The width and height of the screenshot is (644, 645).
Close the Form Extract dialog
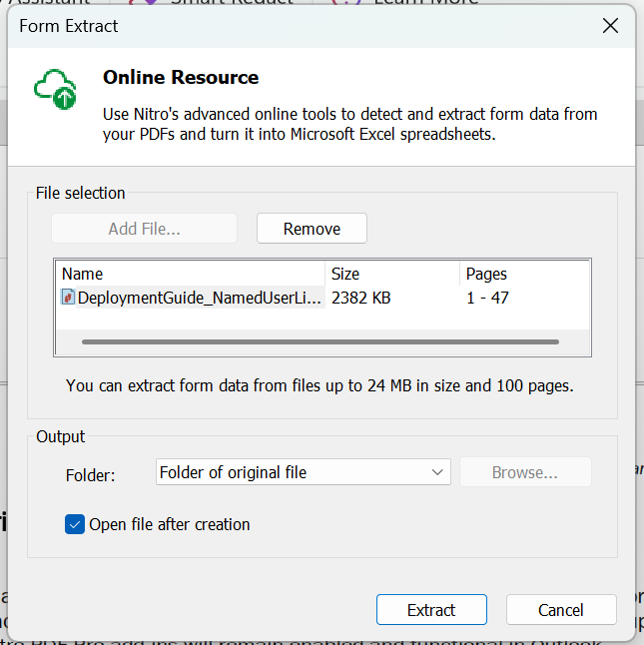tap(610, 26)
